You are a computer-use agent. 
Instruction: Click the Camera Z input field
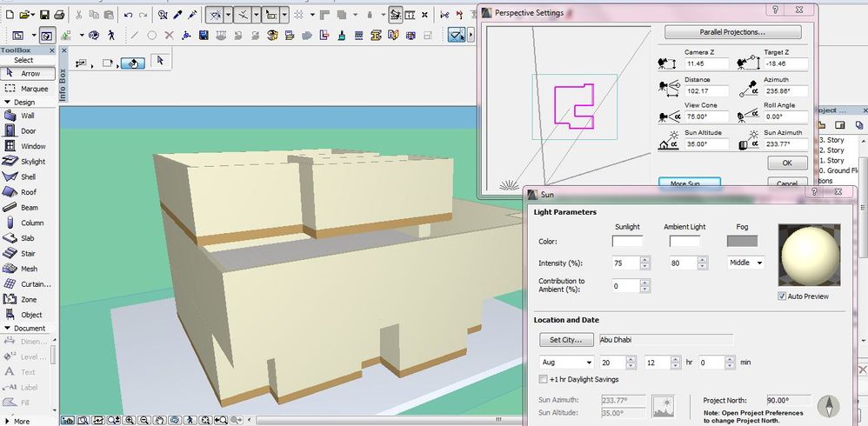705,64
